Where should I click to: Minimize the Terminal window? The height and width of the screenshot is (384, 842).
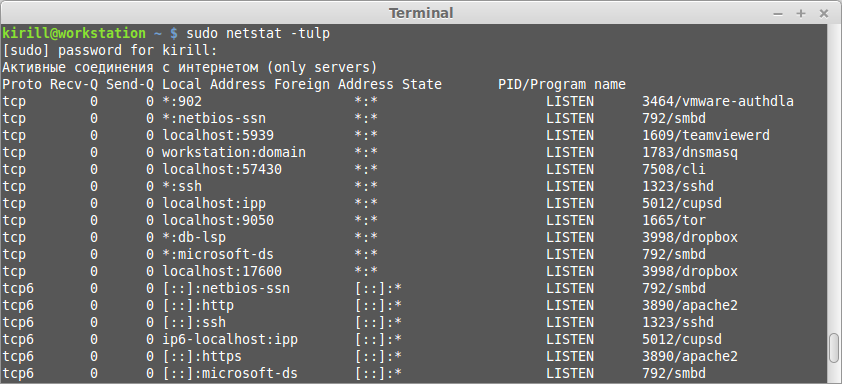[x=778, y=13]
